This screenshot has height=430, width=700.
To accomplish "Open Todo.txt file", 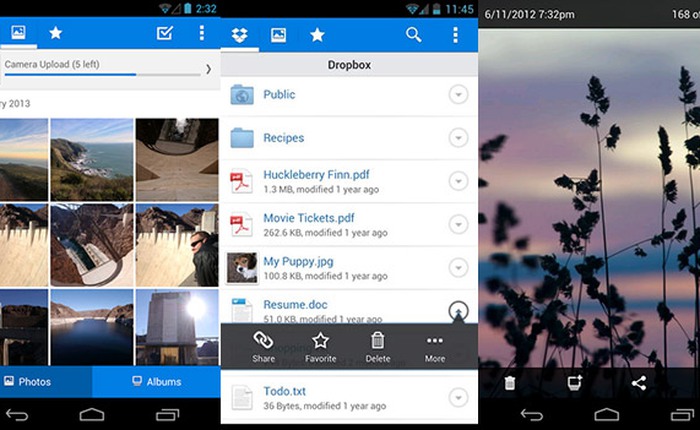I will coord(349,397).
